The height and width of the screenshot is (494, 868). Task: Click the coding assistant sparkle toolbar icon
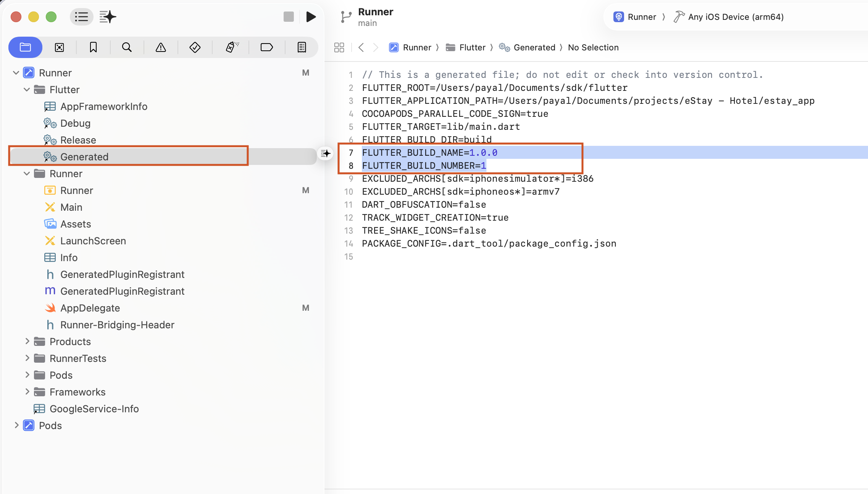(108, 17)
